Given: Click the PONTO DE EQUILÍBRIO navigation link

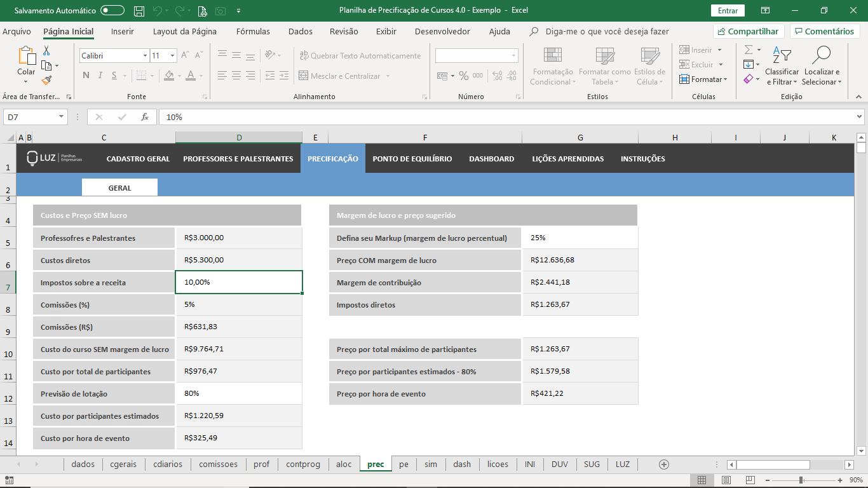Looking at the screenshot, I should [412, 159].
